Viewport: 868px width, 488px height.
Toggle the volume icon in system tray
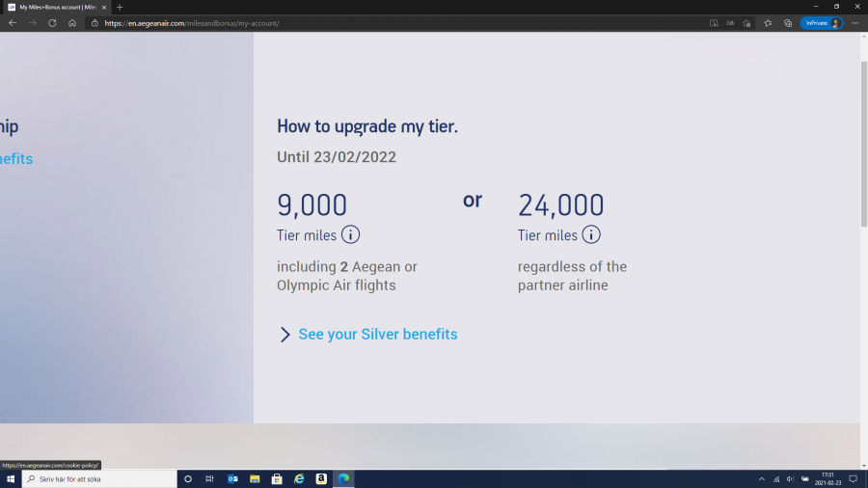[x=790, y=478]
